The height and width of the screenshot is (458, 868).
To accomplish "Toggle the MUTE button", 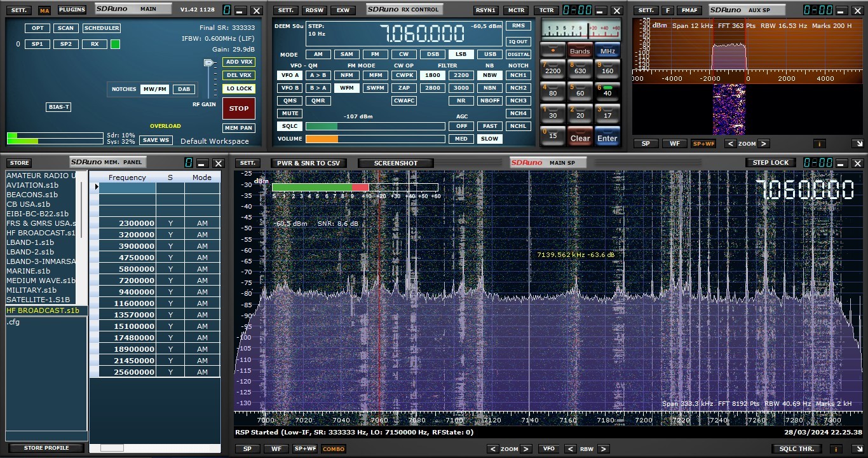I will 290,113.
